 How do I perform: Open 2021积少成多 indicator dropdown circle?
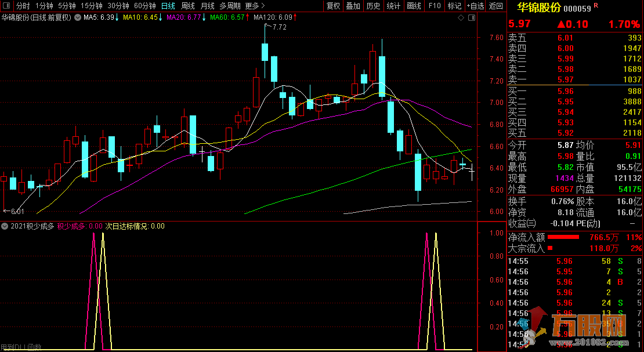pyautogui.click(x=5, y=226)
